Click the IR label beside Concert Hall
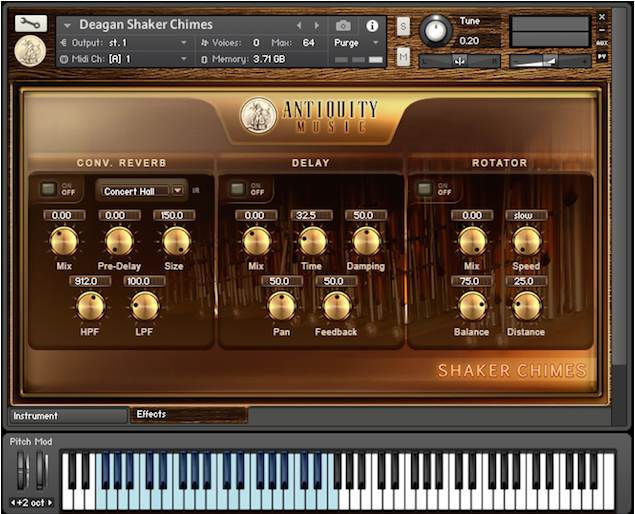635x514 pixels. (x=196, y=190)
